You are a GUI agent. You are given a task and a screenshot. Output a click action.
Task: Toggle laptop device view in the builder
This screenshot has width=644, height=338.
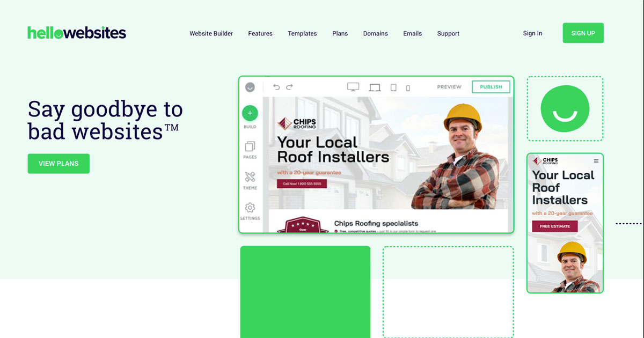point(375,86)
